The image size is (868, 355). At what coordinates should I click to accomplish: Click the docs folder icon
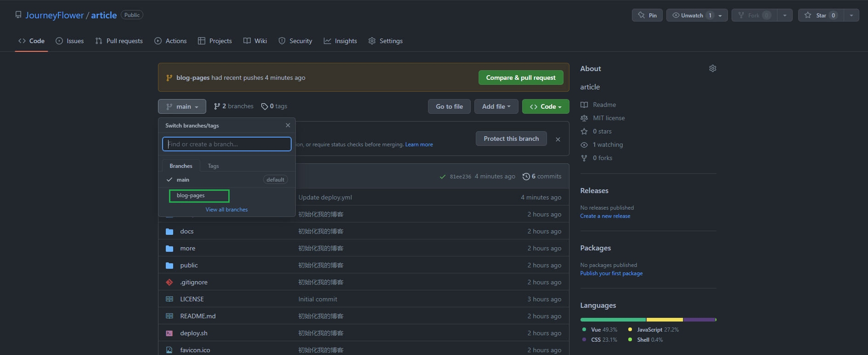coord(169,232)
